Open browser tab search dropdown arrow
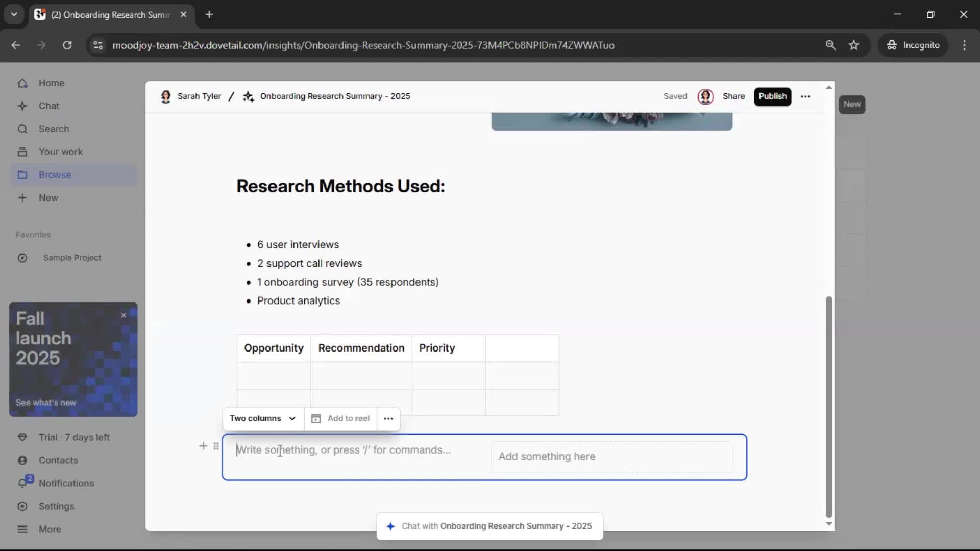The width and height of the screenshot is (980, 551). (x=14, y=14)
